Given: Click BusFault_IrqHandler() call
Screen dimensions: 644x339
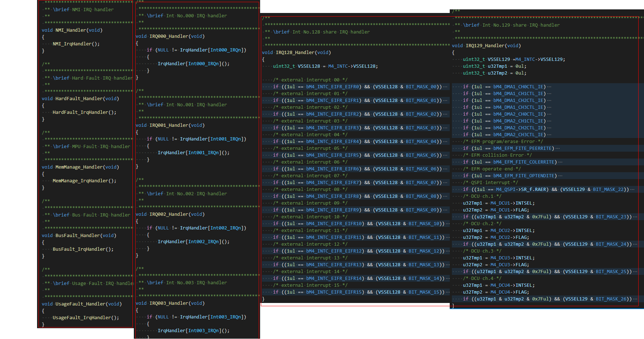Looking at the screenshot, I should pos(83,249).
